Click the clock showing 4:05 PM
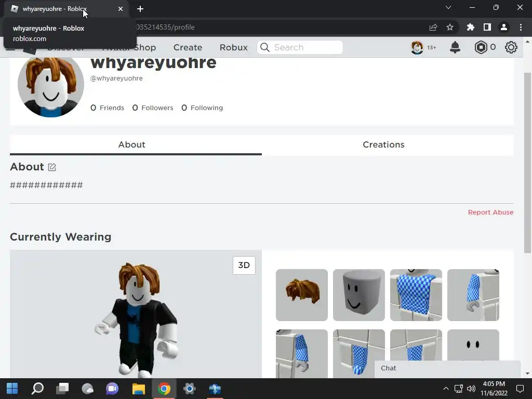532x399 pixels. coord(494,384)
